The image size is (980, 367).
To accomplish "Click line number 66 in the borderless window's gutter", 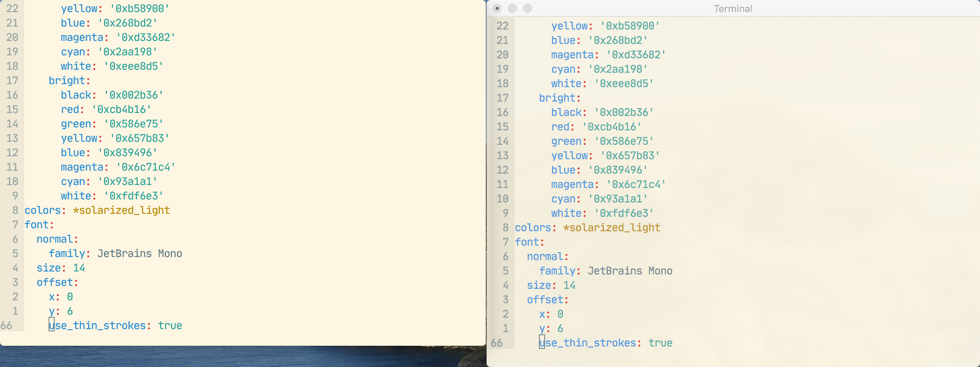I will pyautogui.click(x=6, y=326).
